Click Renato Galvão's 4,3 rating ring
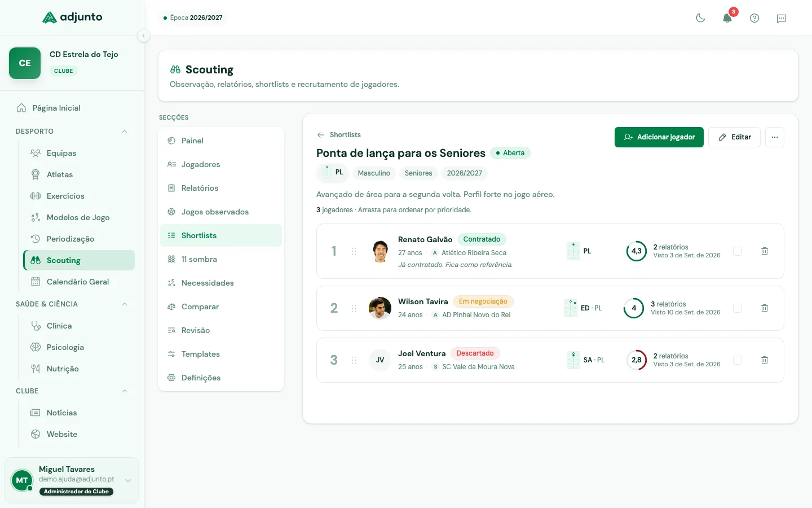This screenshot has height=508, width=812. click(x=637, y=251)
